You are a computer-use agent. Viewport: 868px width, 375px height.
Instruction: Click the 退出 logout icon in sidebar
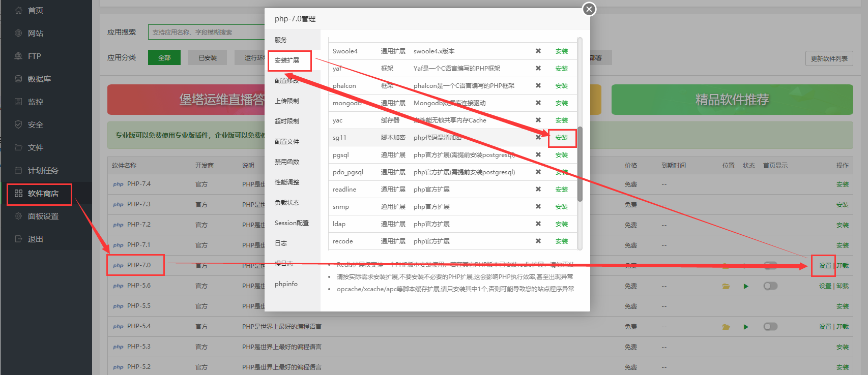[18, 239]
